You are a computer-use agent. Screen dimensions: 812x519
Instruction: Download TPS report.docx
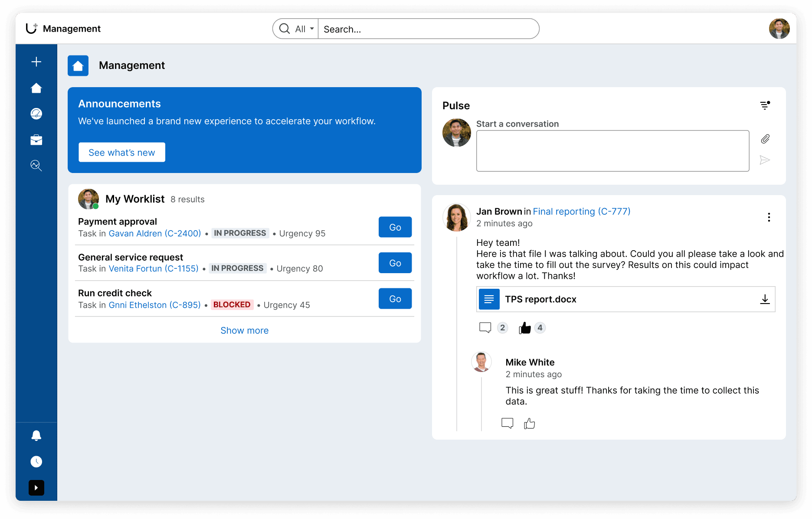coord(765,299)
